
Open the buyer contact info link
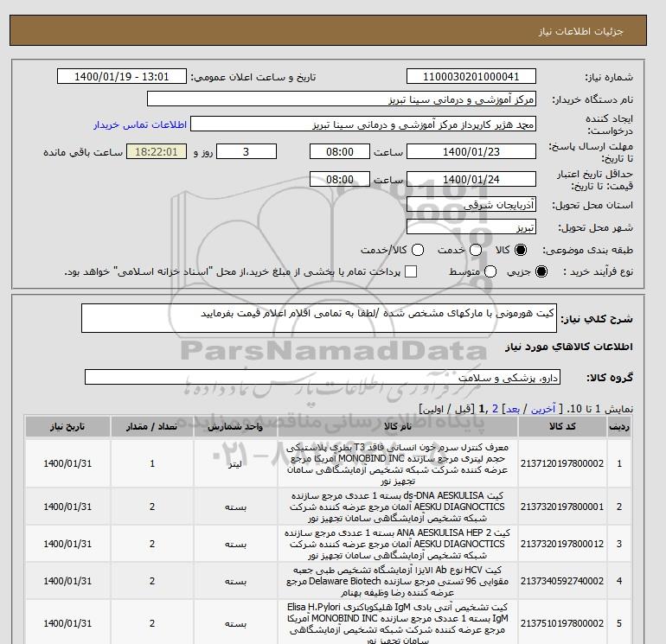140,124
